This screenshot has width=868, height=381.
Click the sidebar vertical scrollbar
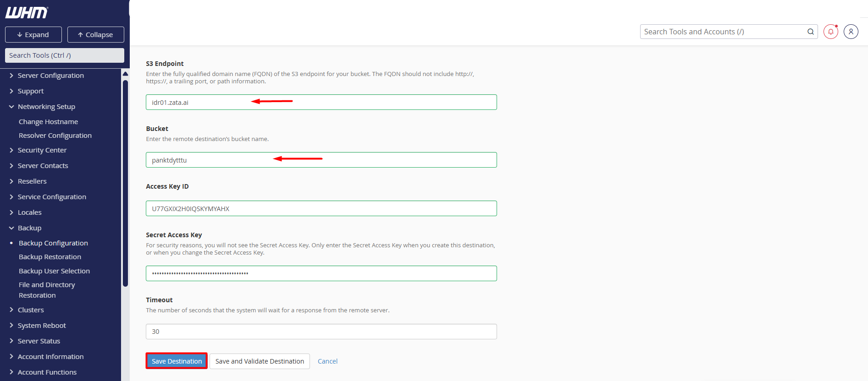coord(125,183)
